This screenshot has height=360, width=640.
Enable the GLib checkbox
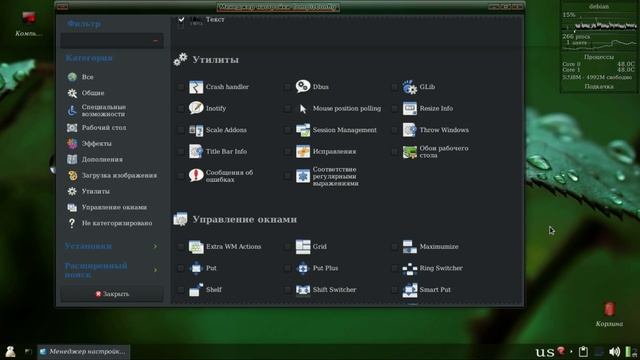coord(394,87)
